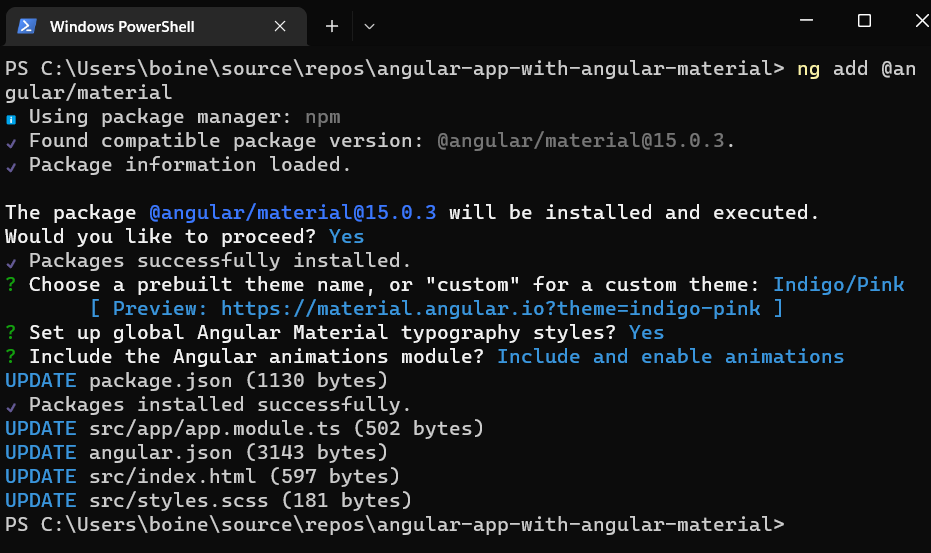The width and height of the screenshot is (931, 553).
Task: Open a new tab with plus button
Action: point(332,26)
